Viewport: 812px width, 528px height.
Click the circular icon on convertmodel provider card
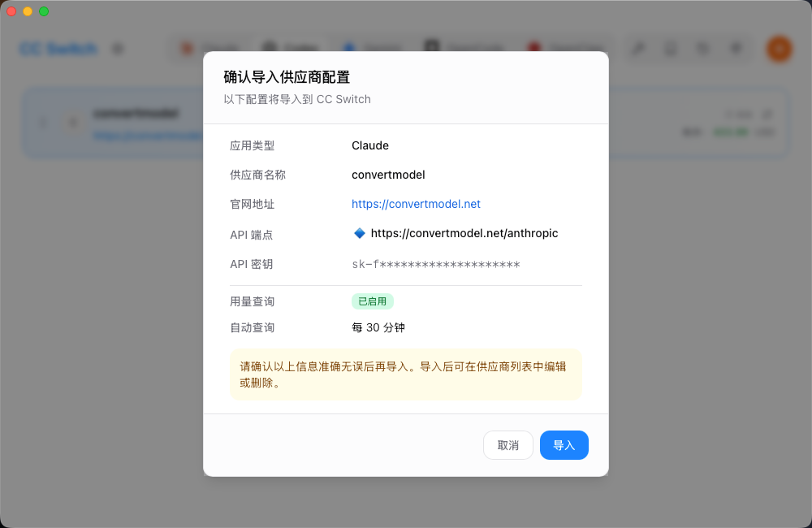tap(72, 123)
